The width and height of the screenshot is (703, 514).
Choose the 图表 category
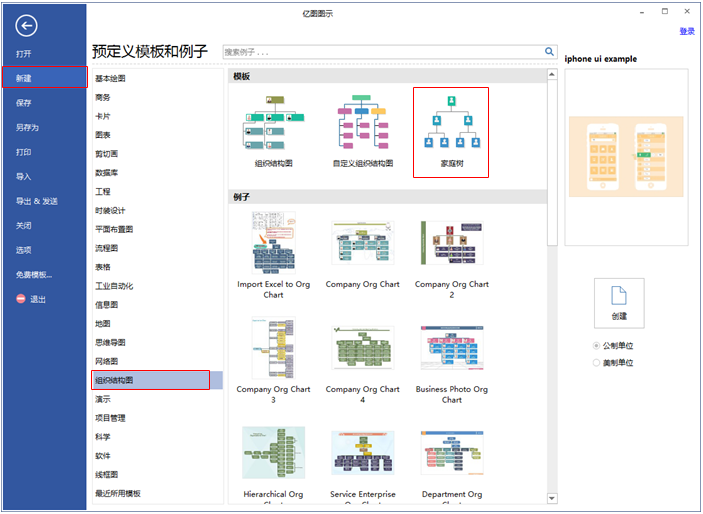103,135
